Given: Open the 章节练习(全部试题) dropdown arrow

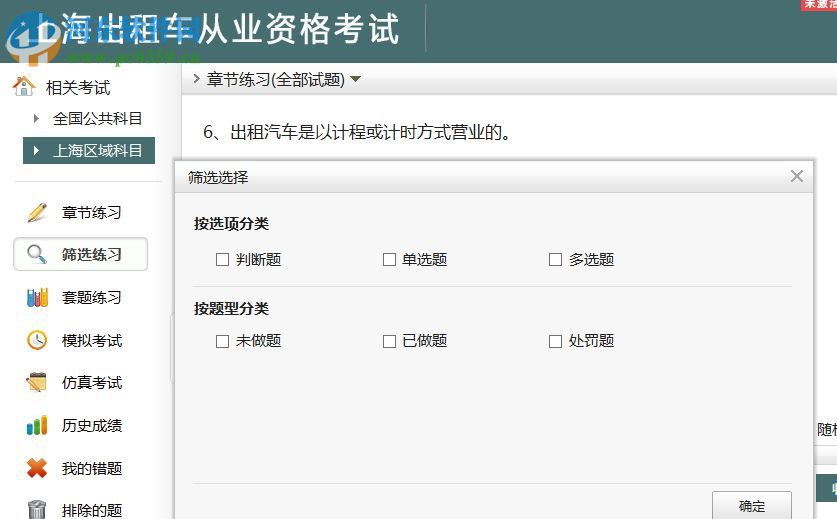Looking at the screenshot, I should pos(356,80).
